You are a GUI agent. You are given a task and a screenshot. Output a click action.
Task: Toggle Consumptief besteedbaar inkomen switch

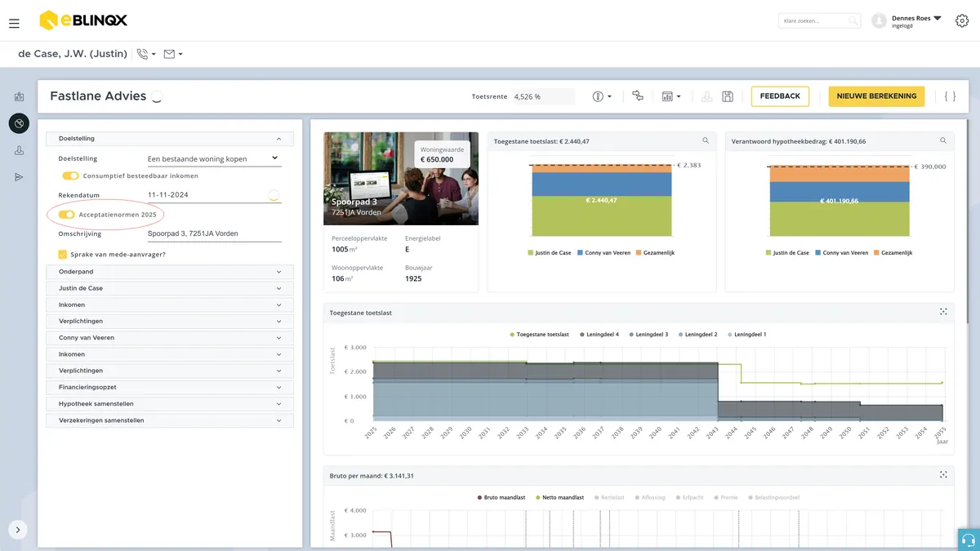point(70,176)
